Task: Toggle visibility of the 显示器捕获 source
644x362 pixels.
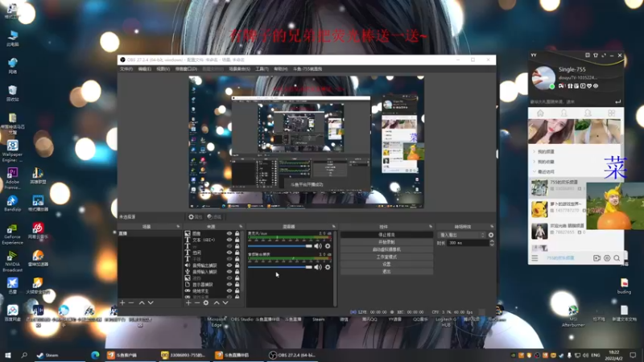Action: [229, 285]
